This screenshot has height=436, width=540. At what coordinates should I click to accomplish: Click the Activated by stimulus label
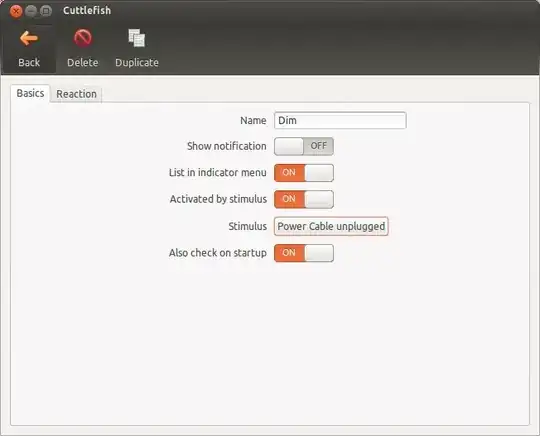(218, 199)
